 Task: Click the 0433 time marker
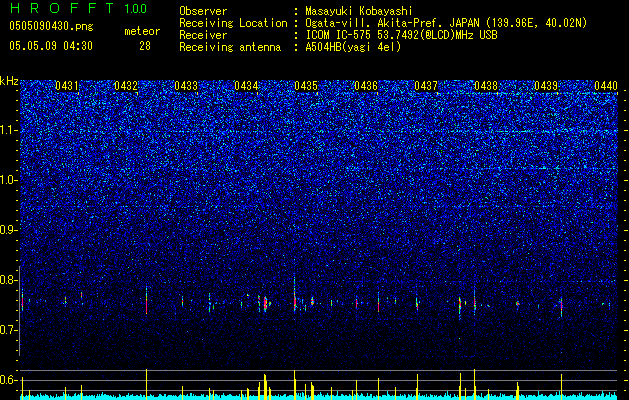(186, 86)
